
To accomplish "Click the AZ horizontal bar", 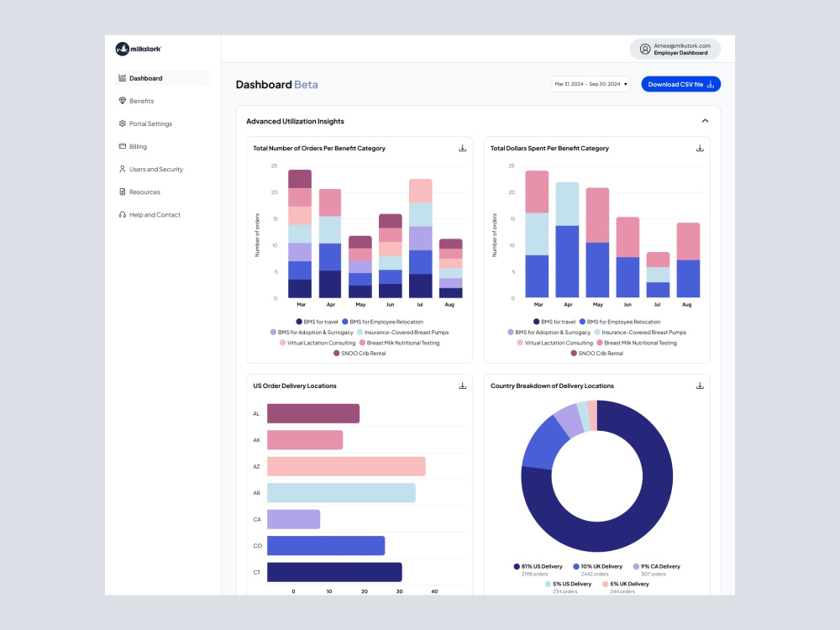I will (x=347, y=466).
